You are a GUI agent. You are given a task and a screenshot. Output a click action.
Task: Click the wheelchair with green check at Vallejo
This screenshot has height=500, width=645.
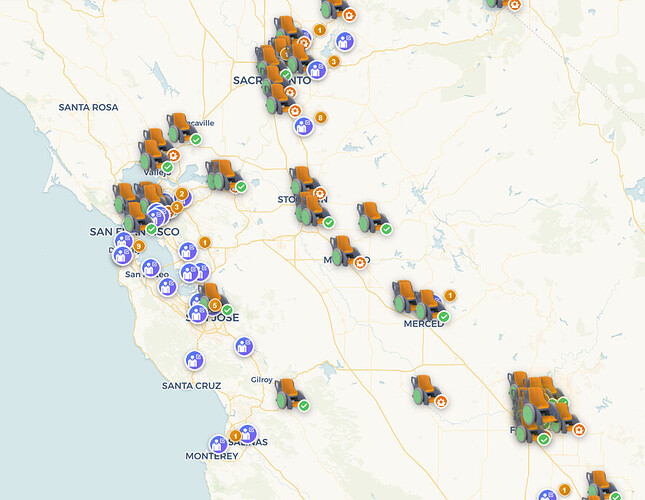154,157
